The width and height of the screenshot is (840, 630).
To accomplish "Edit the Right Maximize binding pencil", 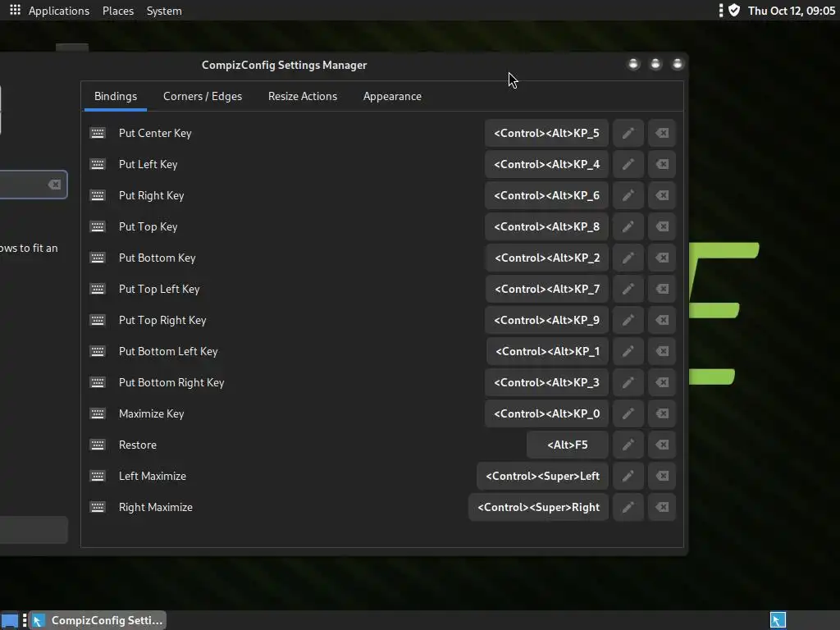I will (628, 507).
